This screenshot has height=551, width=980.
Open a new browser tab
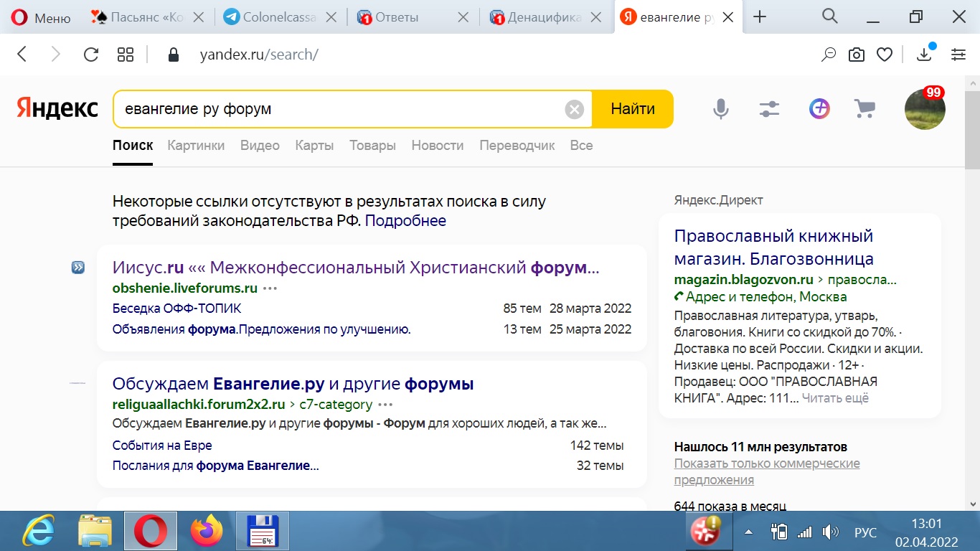coord(760,17)
